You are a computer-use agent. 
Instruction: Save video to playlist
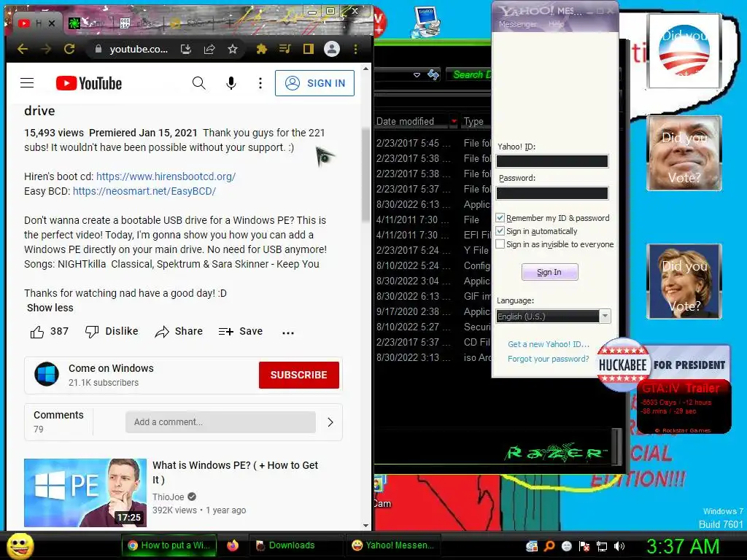241,332
